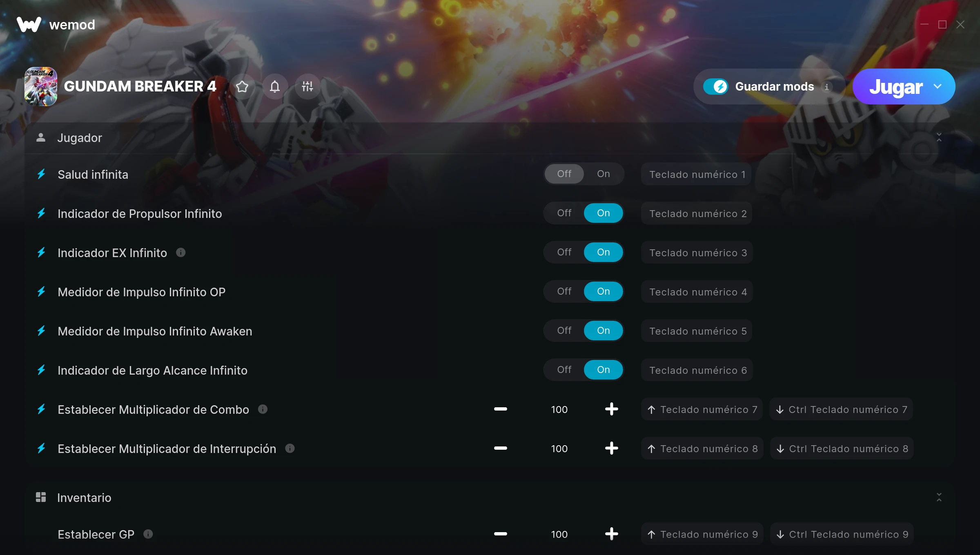Show info for Establecer GP
Viewport: 980px width, 555px height.
(x=148, y=534)
